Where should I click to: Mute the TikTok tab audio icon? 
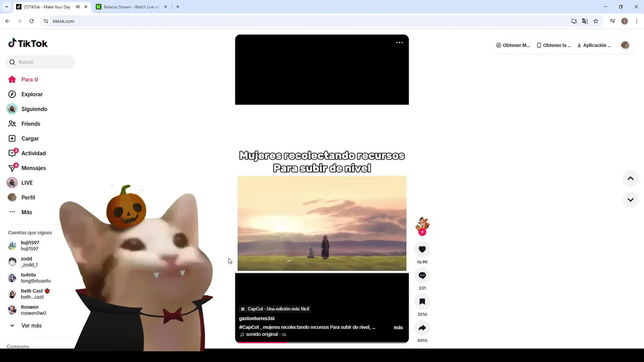78,7
